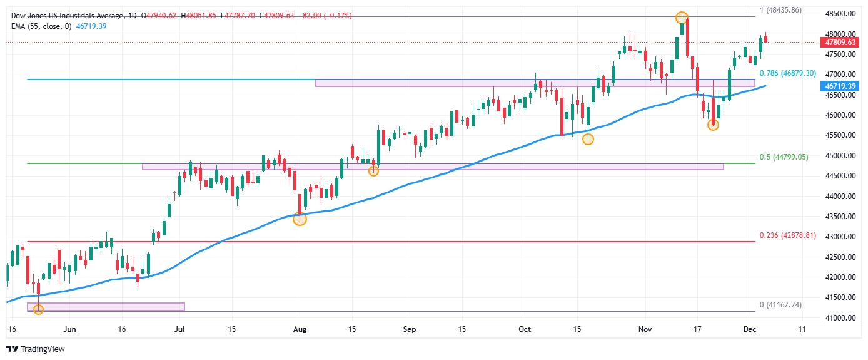Select the 1 (48435.86) Fibonacci level label

789,10
